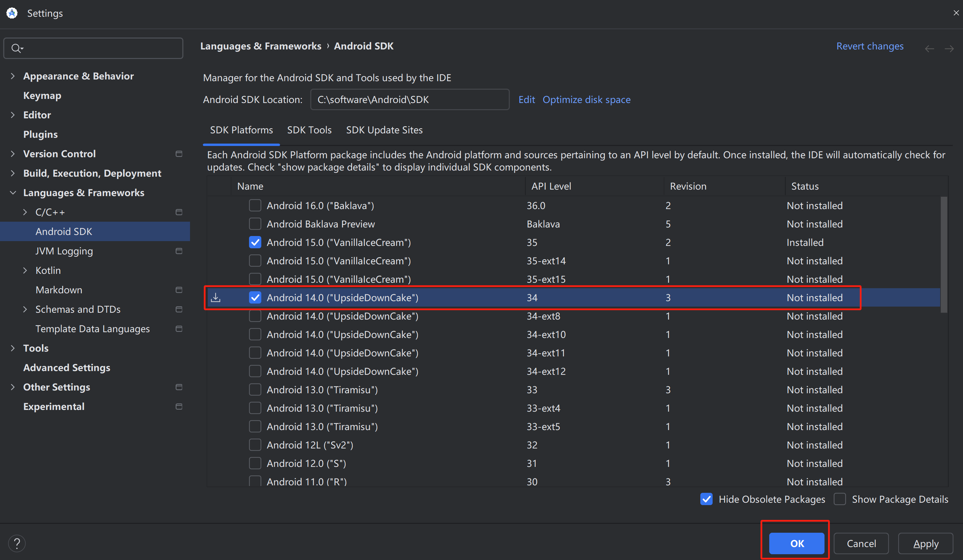Click download icon beside Android 14.0 row

216,298
